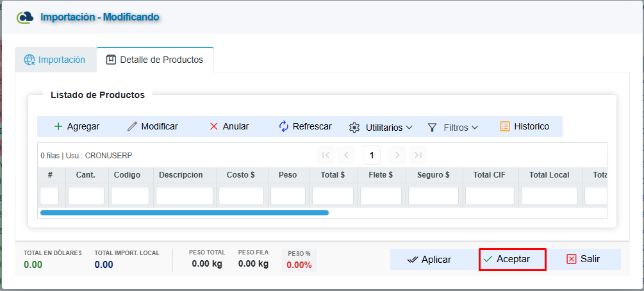Image resolution: width=644 pixels, height=291 pixels.
Task: Click the Utilitarios gear icon
Action: (354, 128)
